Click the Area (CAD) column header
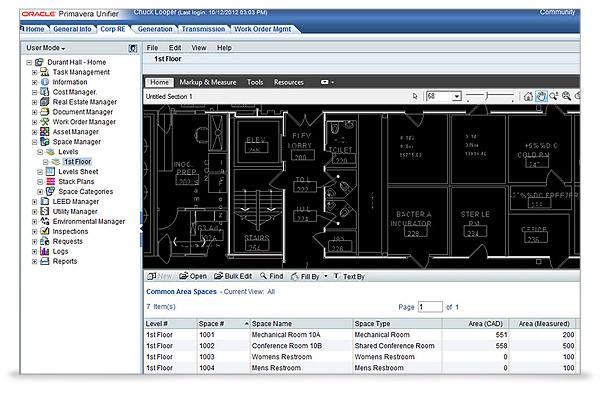This screenshot has width=600, height=400. click(475, 324)
